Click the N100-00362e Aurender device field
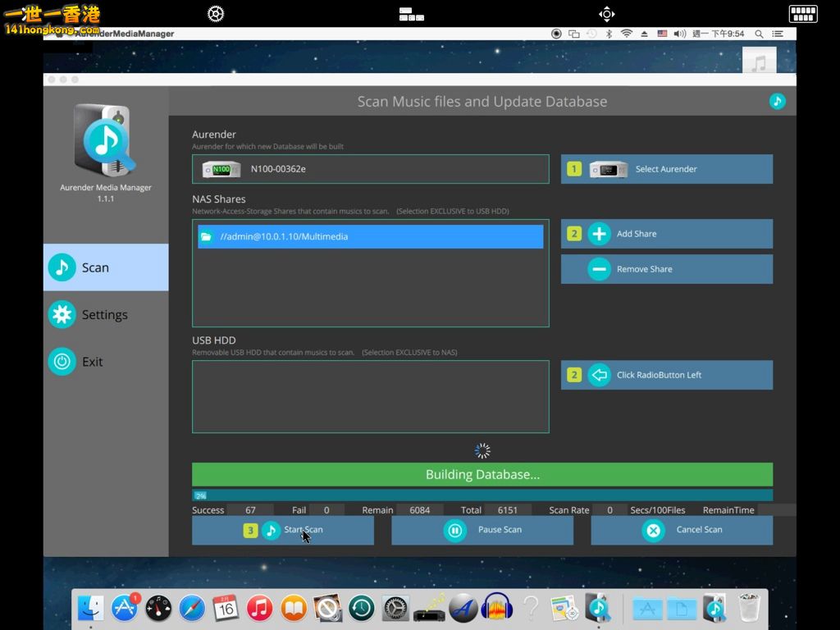Image resolution: width=840 pixels, height=630 pixels. tap(370, 169)
